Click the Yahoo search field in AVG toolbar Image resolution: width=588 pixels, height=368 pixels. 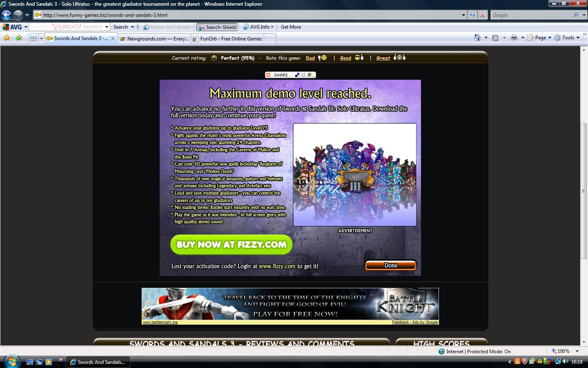(x=66, y=27)
